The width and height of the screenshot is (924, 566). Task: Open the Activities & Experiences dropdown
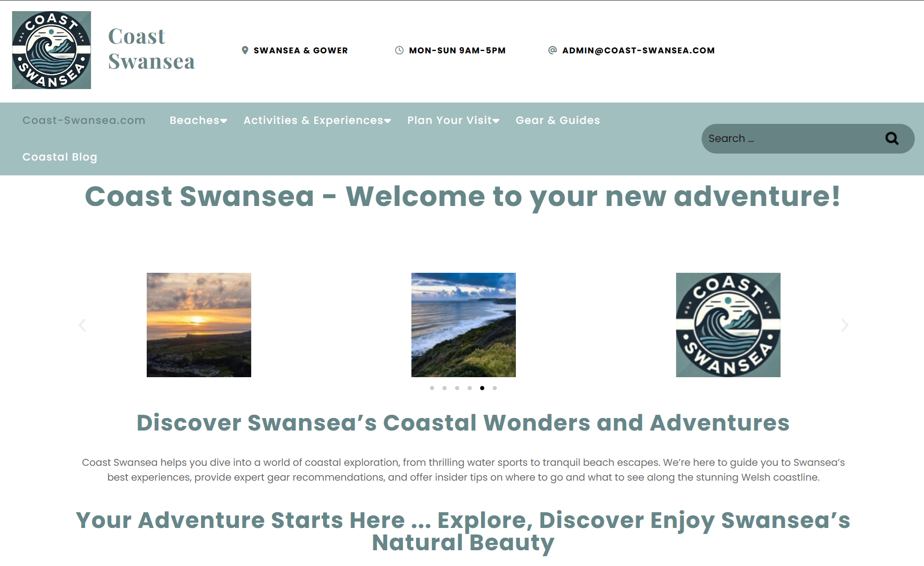point(317,121)
